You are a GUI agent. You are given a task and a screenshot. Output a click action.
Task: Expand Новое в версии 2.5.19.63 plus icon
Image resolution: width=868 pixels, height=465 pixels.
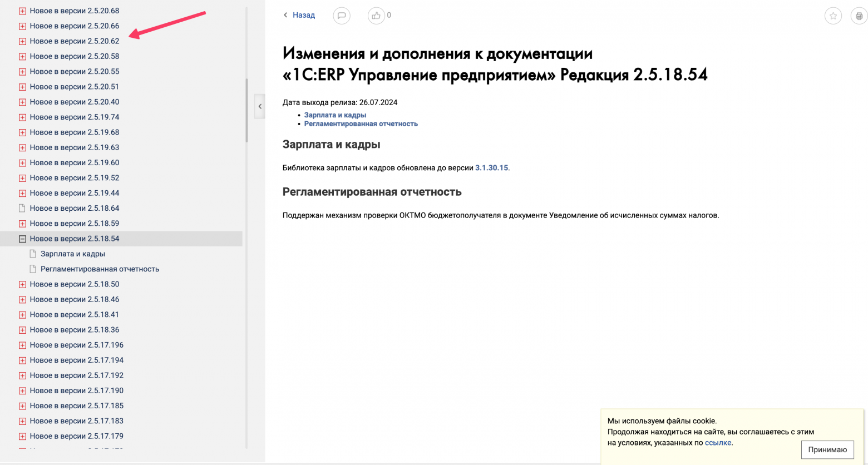point(22,148)
